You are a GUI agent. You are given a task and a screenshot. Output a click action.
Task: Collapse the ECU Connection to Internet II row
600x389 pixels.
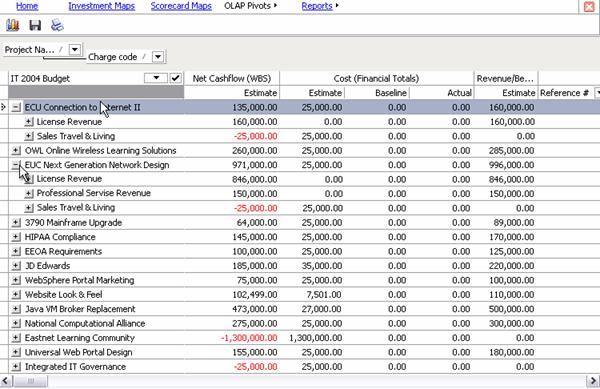tap(16, 107)
